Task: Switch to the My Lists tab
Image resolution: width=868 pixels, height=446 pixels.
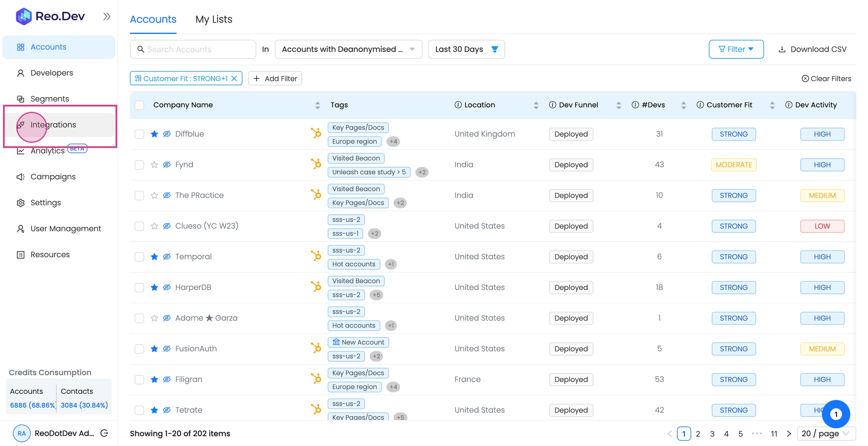Action: coord(214,19)
